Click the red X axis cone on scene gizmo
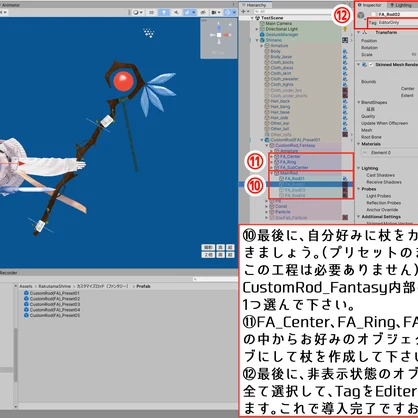The height and width of the screenshot is (418, 418). click(226, 35)
